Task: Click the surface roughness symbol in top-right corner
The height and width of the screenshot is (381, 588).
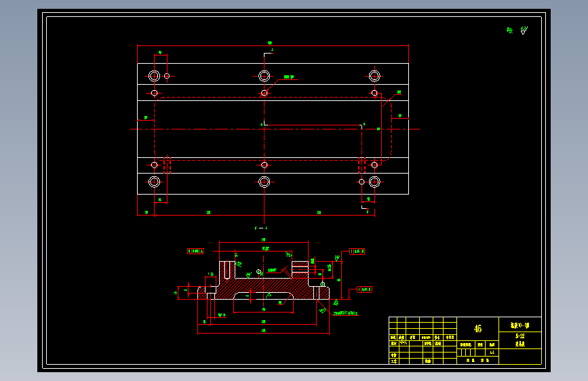Action: tap(524, 31)
